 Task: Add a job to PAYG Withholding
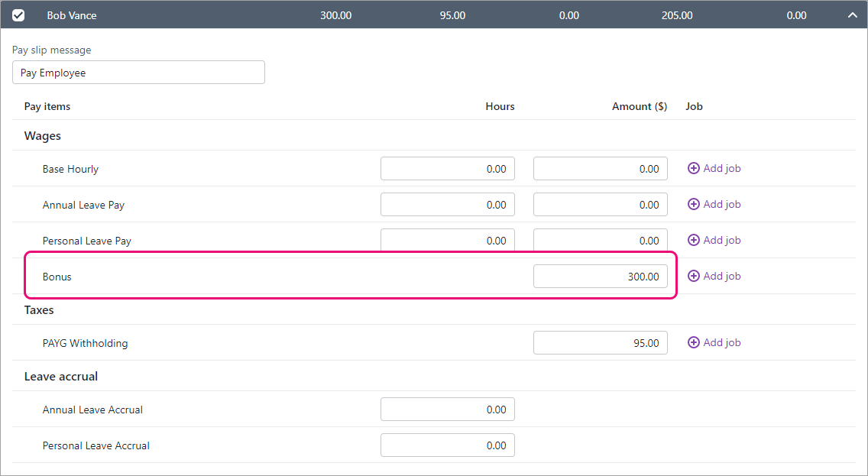tap(714, 342)
